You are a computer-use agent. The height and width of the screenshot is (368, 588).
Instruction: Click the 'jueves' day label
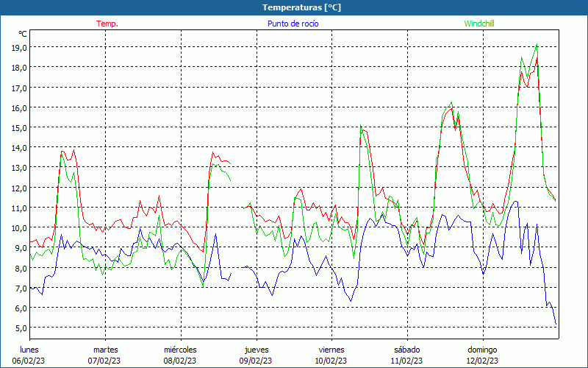click(x=257, y=350)
